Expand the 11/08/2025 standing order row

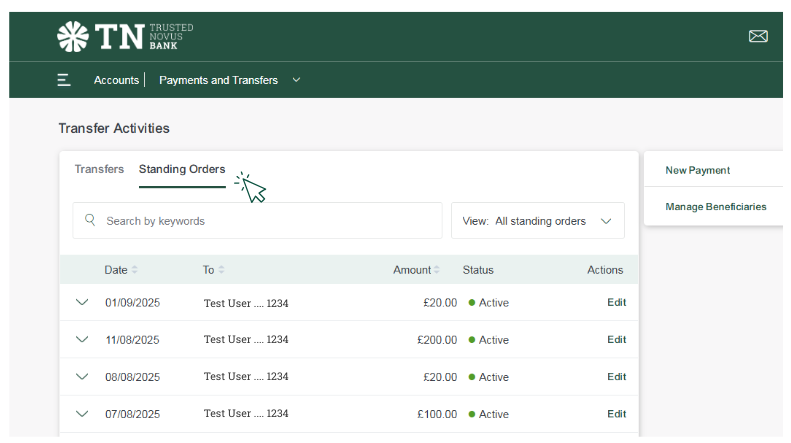tap(82, 340)
